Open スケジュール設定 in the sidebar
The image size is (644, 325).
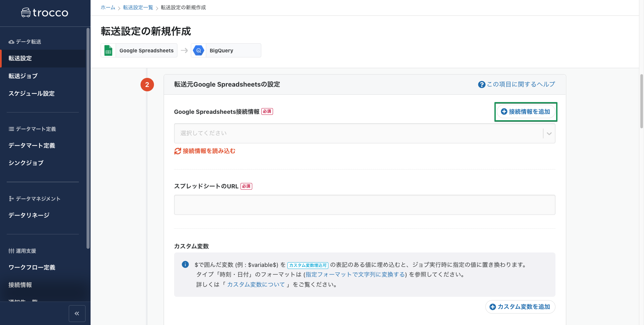[x=43, y=94]
